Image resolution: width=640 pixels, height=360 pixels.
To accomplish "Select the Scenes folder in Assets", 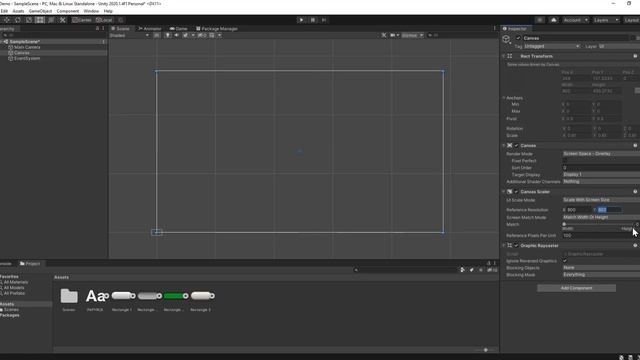I will pos(69,299).
